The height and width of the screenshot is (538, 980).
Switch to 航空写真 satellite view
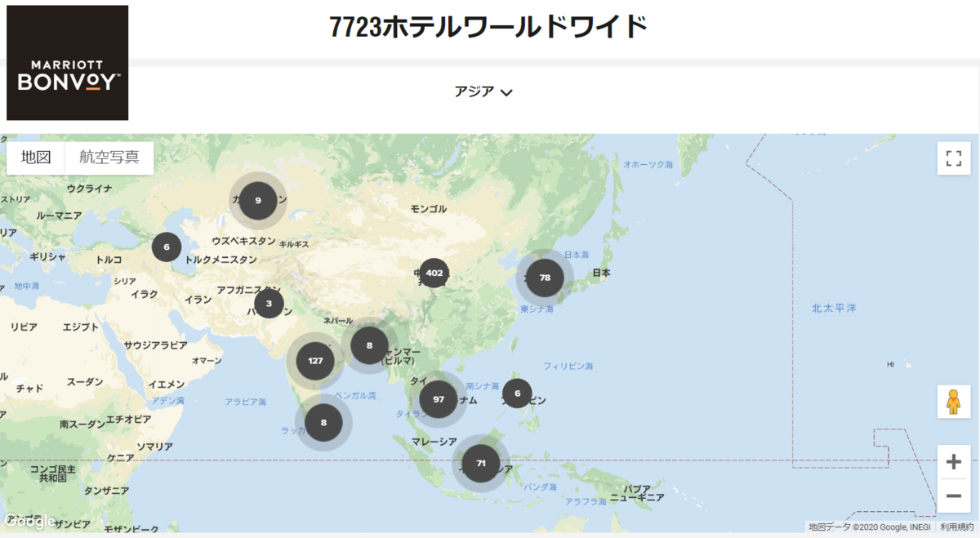click(x=109, y=158)
